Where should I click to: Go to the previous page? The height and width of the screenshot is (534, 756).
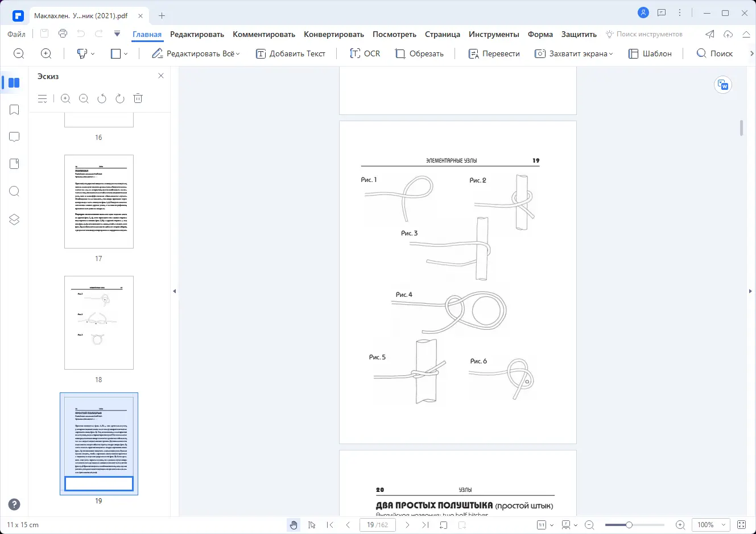click(x=348, y=525)
